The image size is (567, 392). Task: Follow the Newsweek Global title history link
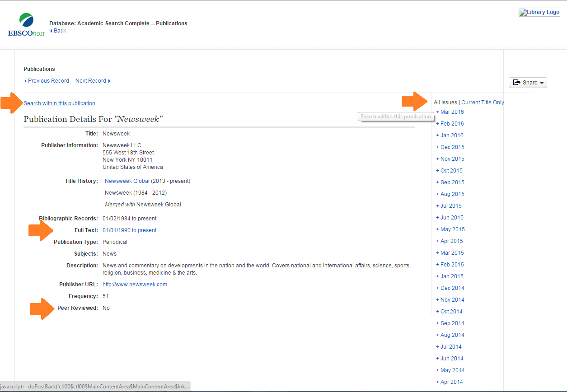pos(127,180)
